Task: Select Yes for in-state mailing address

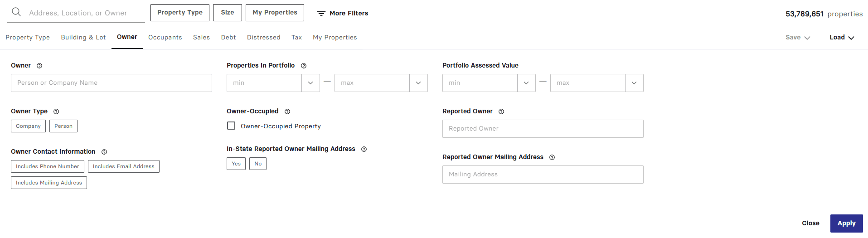Action: pyautogui.click(x=236, y=164)
